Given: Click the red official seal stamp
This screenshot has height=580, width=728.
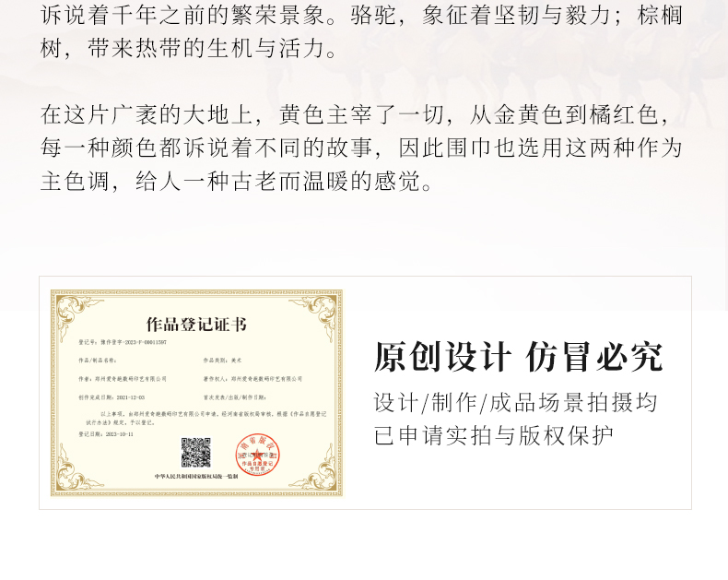Looking at the screenshot, I should click(257, 455).
